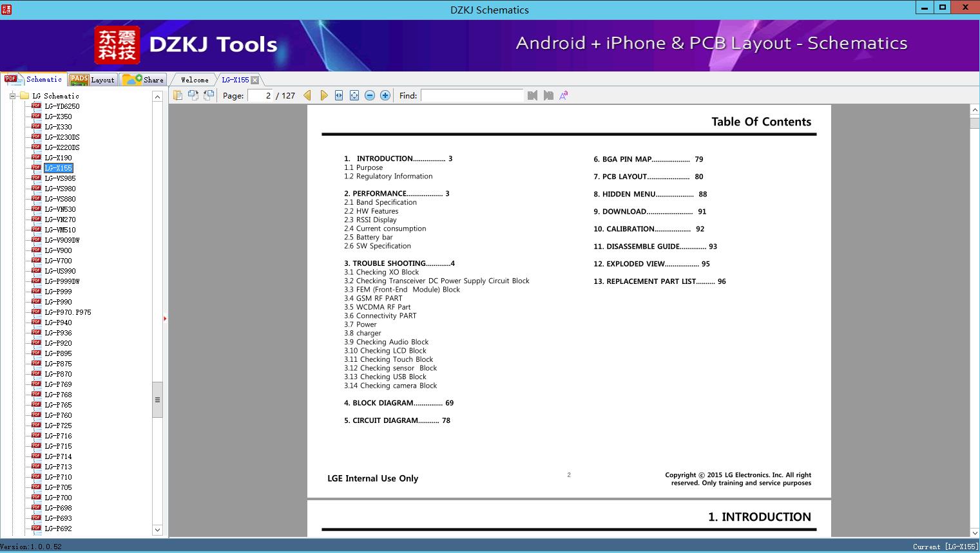
Task: Select LG-YD6250 in the schematic tree
Action: tap(62, 106)
